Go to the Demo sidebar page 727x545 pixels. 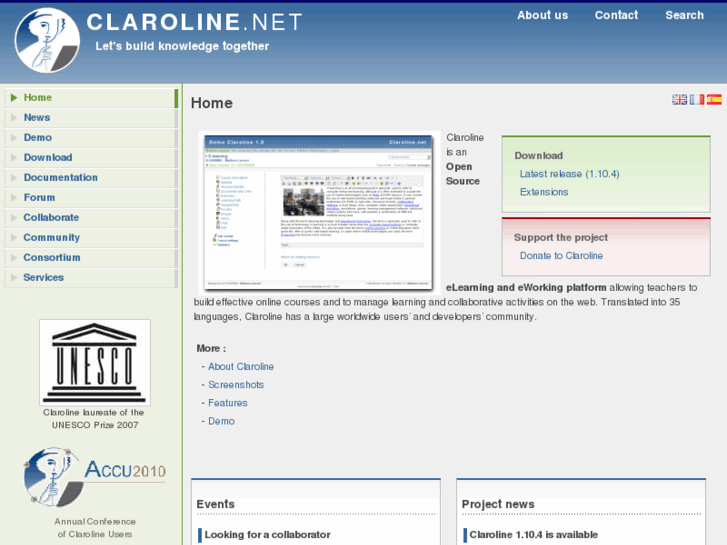91,138
